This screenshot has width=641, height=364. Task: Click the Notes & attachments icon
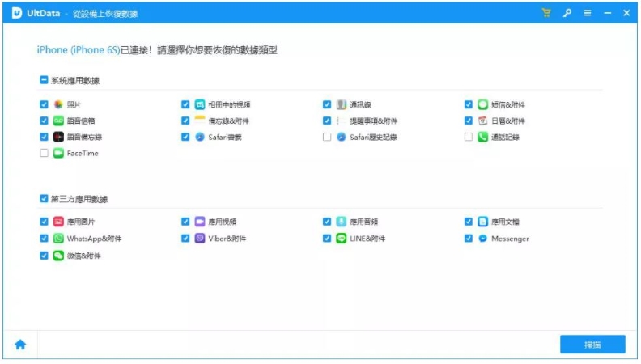199,121
